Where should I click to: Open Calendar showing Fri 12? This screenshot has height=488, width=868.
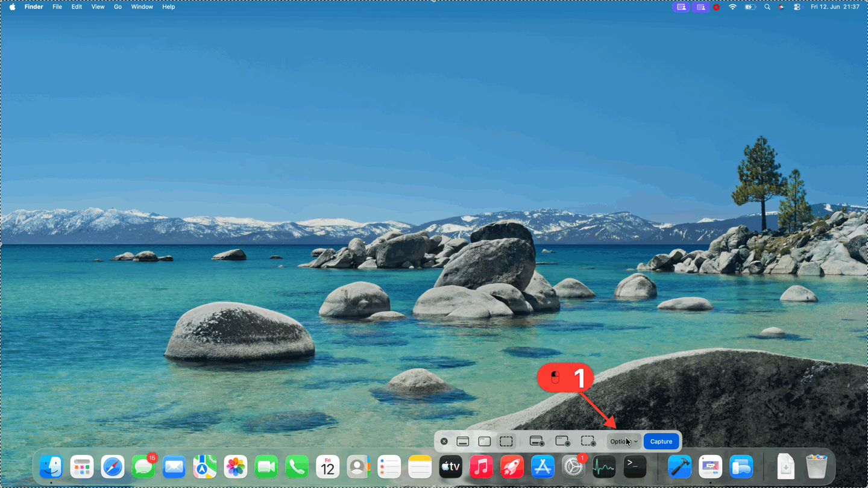(x=328, y=467)
